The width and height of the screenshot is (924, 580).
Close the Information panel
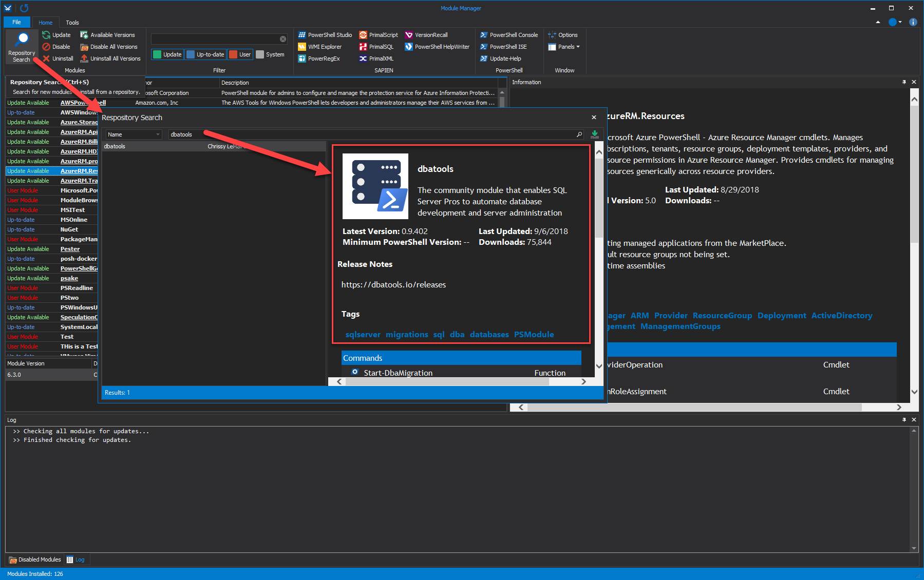click(x=914, y=82)
